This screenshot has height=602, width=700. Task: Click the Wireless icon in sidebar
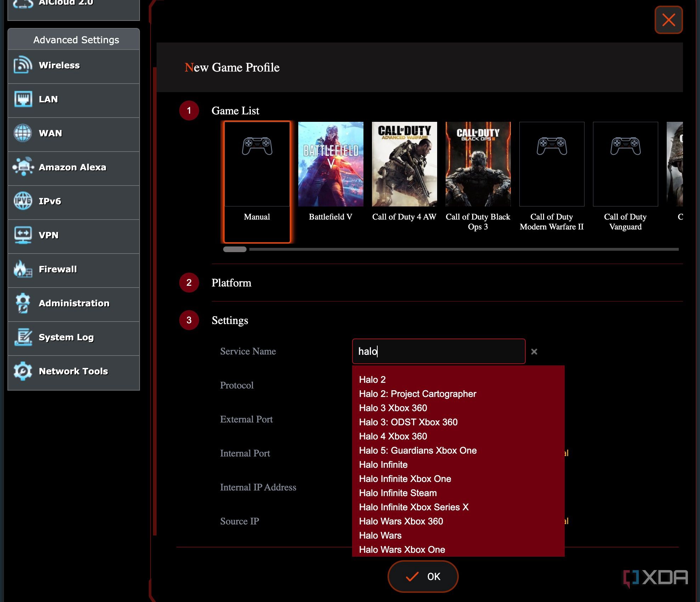coord(23,65)
